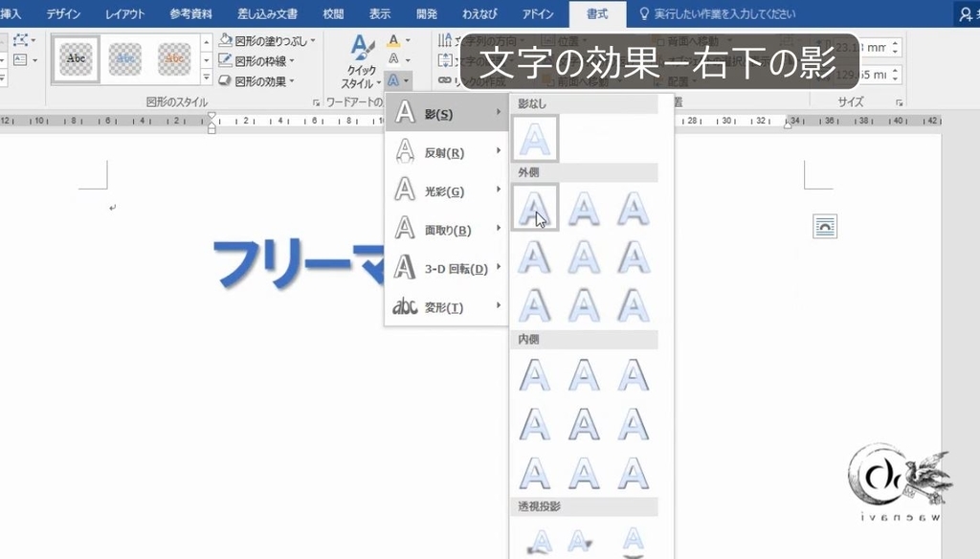Switch to the アドイン ribbon tab

538,13
